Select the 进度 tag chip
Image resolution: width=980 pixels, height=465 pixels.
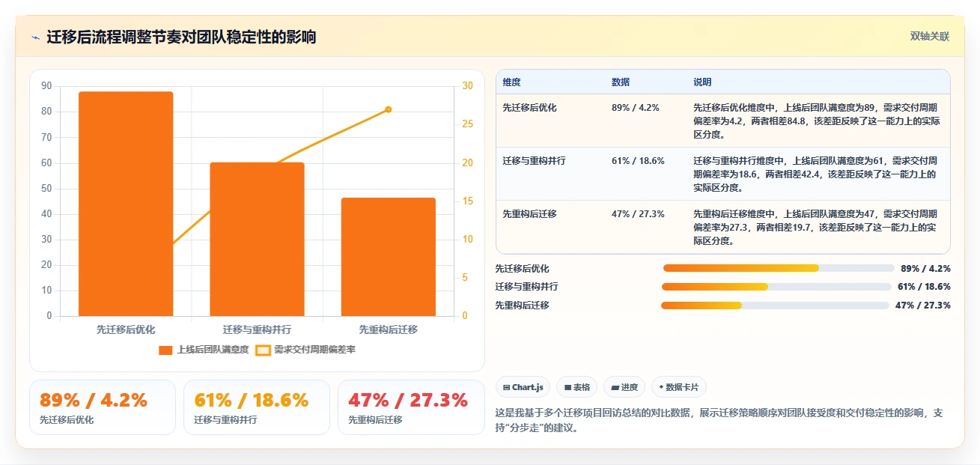pos(624,387)
